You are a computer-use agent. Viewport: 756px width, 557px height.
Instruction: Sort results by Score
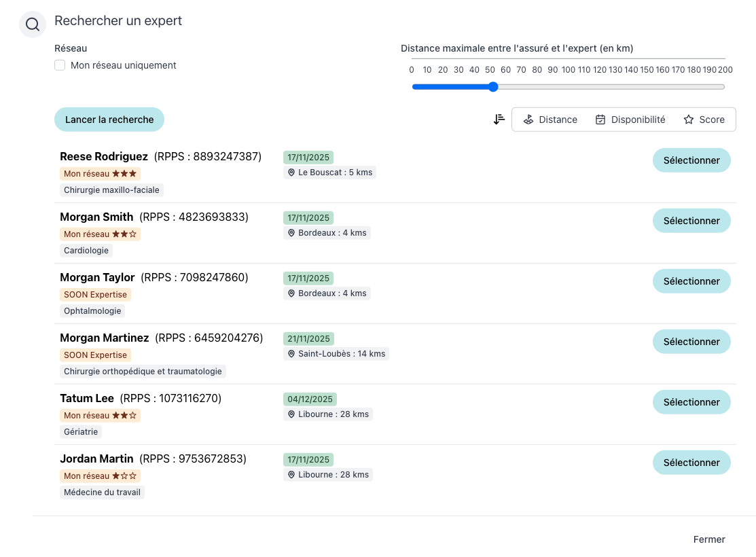pos(704,120)
